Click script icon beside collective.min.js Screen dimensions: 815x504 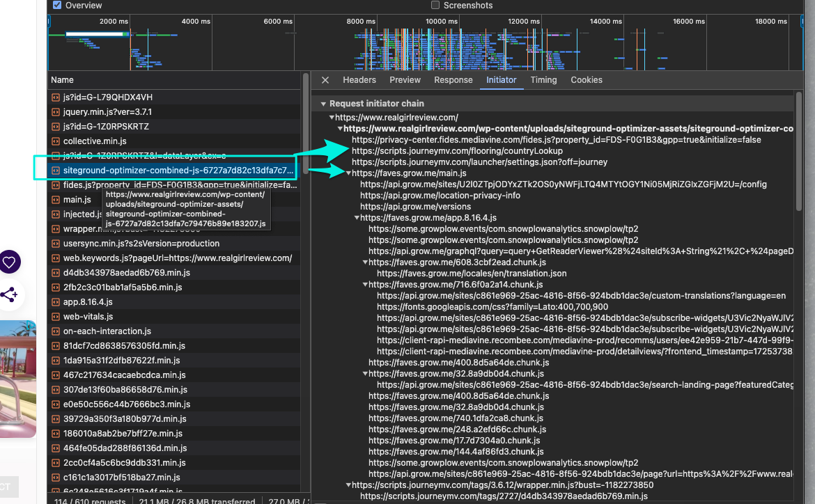click(56, 141)
